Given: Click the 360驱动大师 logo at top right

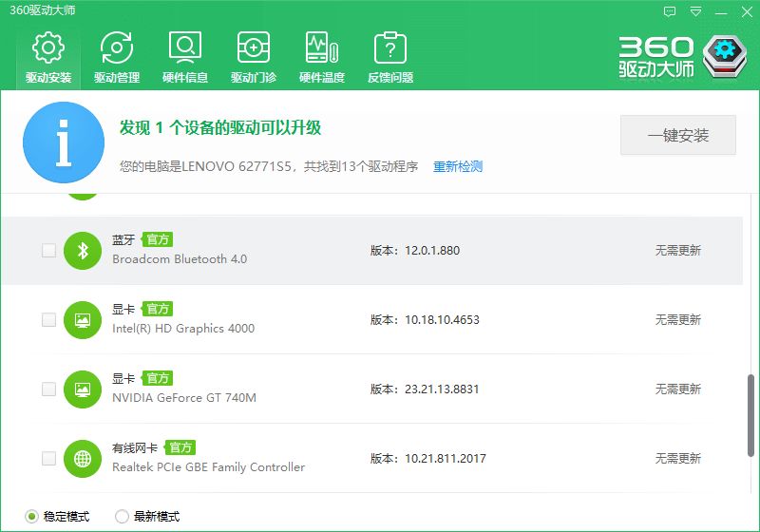Looking at the screenshot, I should tap(682, 57).
